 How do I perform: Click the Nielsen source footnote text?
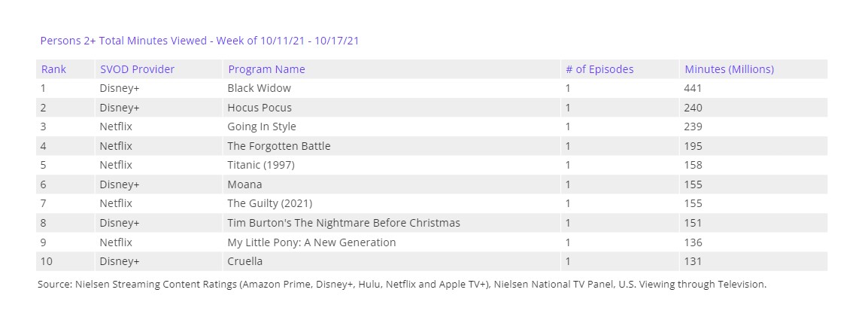pos(402,285)
